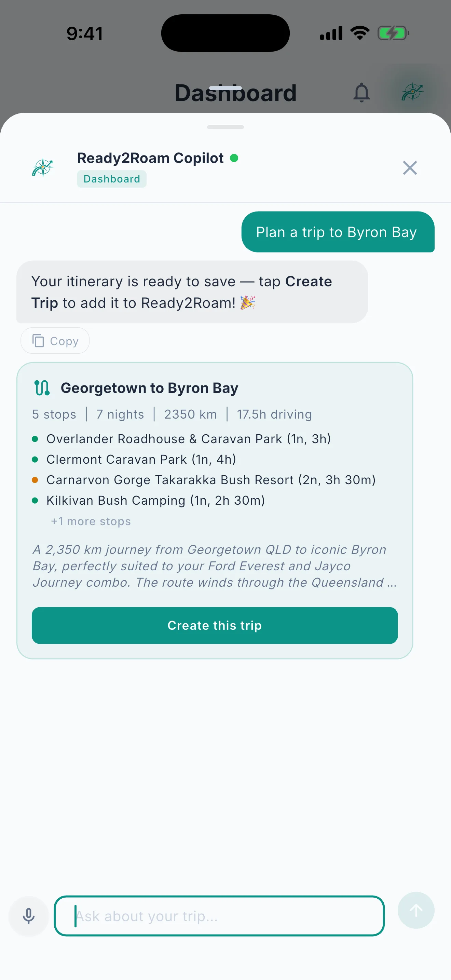
Task: Tap the Create this trip button
Action: coord(215,625)
